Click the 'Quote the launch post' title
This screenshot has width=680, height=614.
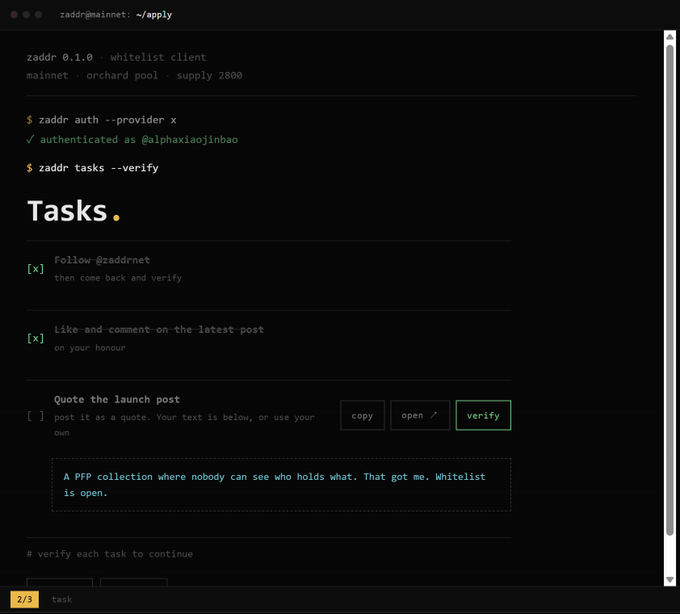tap(117, 399)
